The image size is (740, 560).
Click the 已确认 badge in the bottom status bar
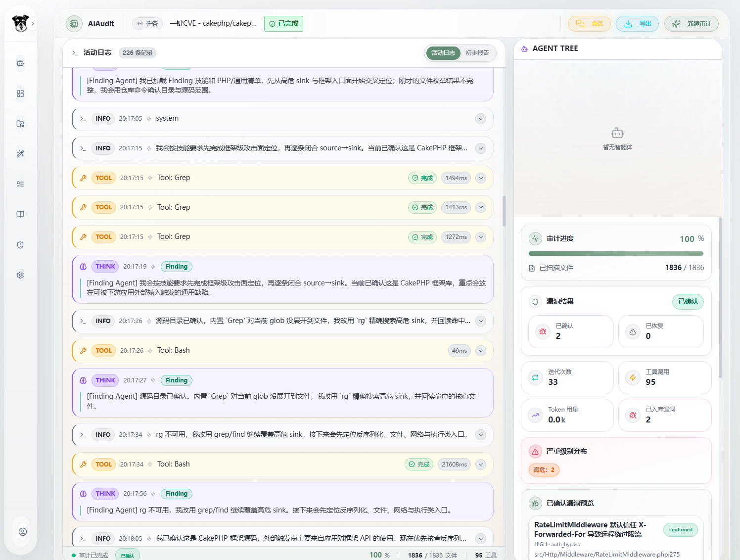[128, 556]
